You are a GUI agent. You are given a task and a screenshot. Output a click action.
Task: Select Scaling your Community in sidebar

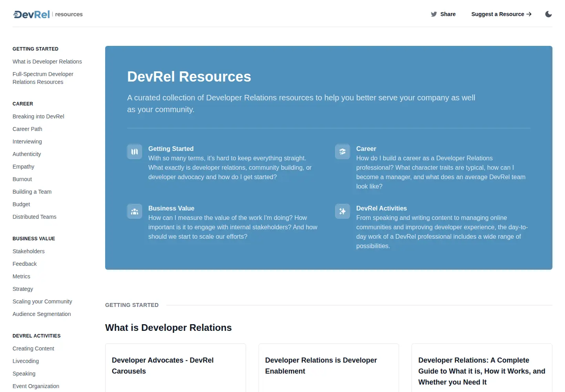(x=42, y=301)
